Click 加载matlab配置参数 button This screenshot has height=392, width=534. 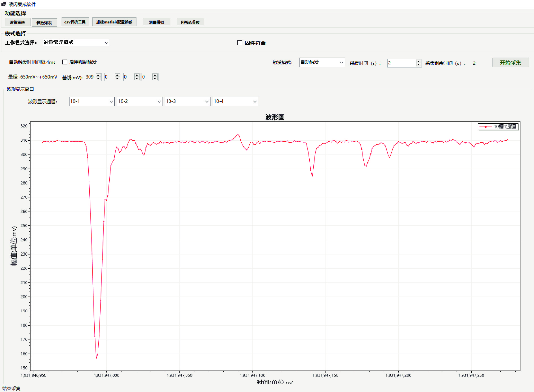[114, 22]
